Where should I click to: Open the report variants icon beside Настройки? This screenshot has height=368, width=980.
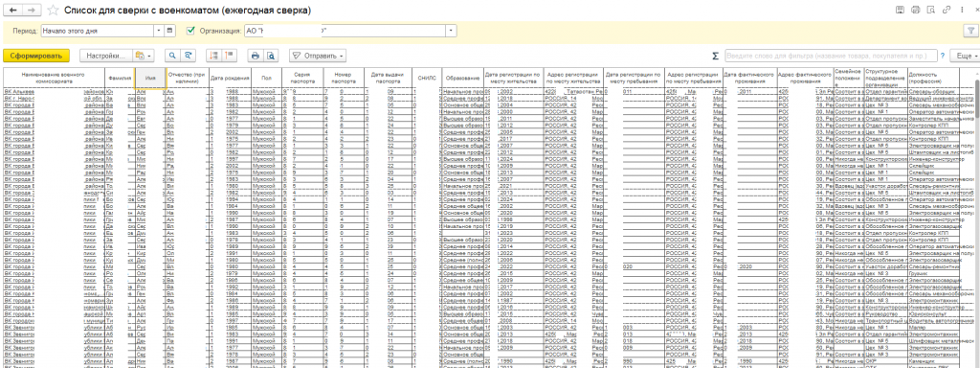140,56
